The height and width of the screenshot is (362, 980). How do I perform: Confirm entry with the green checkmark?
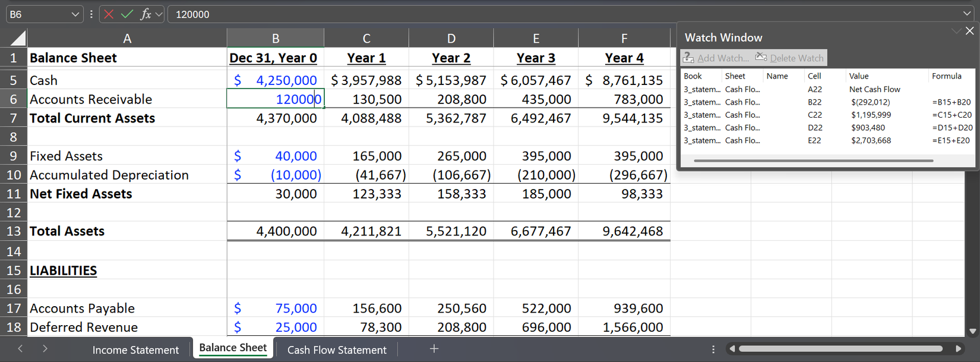click(127, 14)
